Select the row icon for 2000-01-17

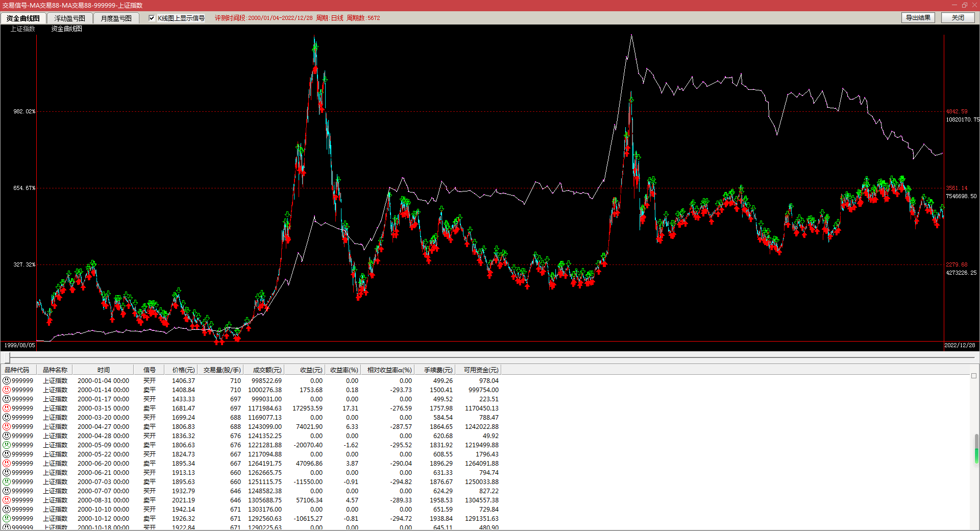click(7, 399)
